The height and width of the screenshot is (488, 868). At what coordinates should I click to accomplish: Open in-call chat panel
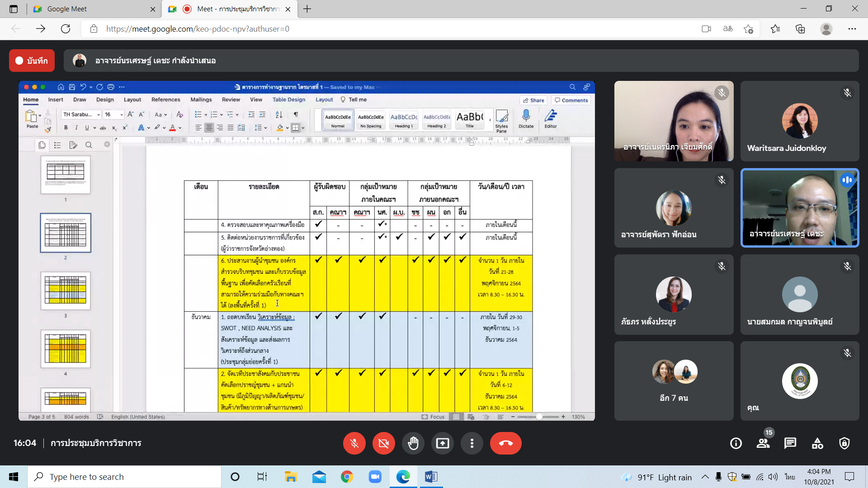pyautogui.click(x=790, y=443)
